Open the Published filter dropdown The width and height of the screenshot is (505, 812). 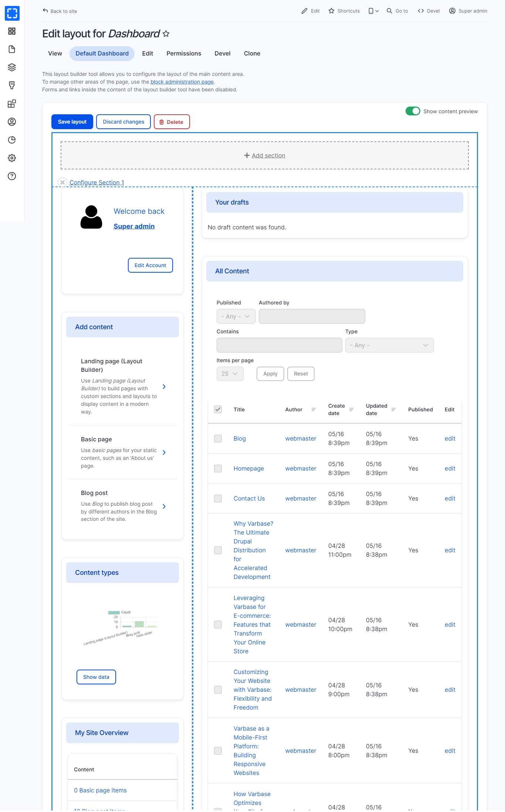(236, 316)
